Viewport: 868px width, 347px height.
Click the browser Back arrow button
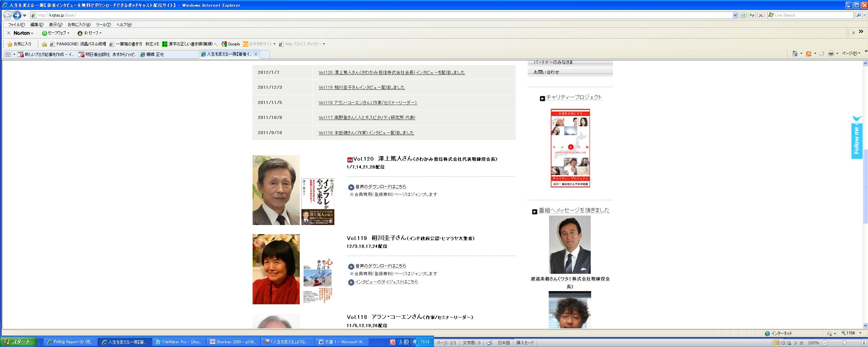tap(7, 15)
